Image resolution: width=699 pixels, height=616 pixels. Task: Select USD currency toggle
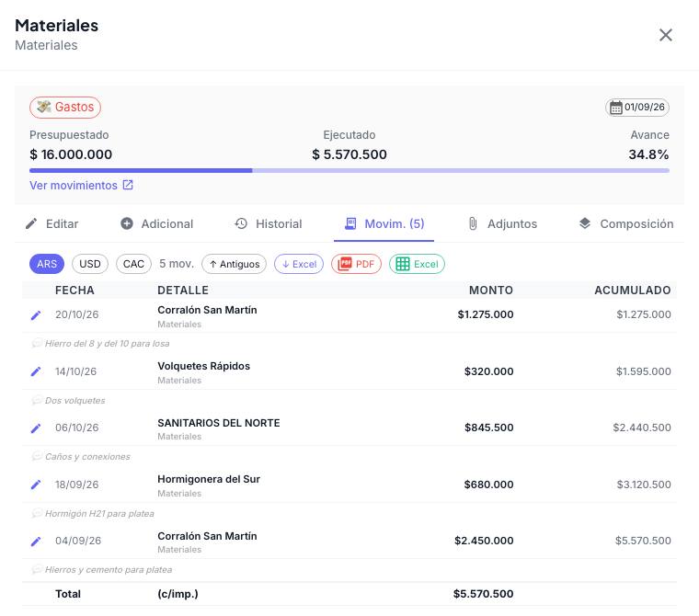coord(89,264)
